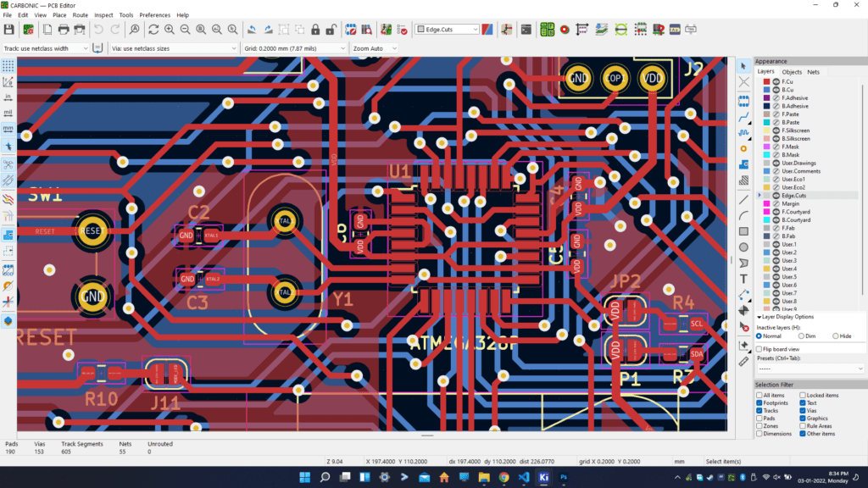Screen dimensions: 868x488
Task: Click the Find text icon
Action: (135, 30)
